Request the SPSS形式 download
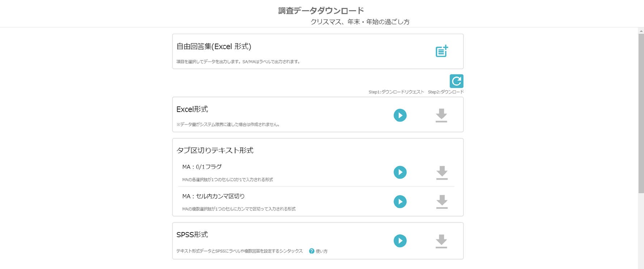The width and height of the screenshot is (644, 269). click(x=400, y=241)
